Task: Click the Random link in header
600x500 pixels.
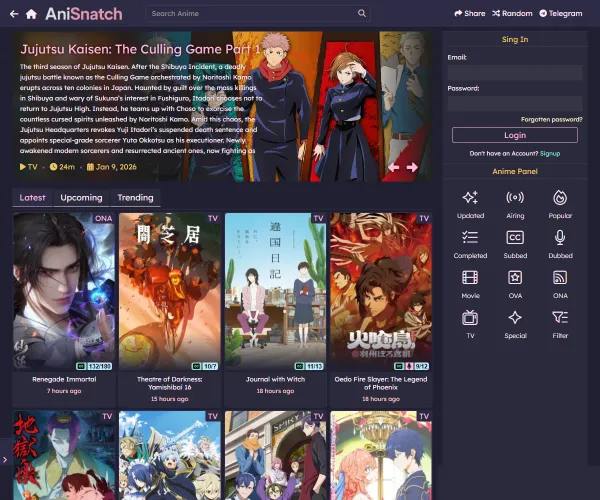Action: 512,14
